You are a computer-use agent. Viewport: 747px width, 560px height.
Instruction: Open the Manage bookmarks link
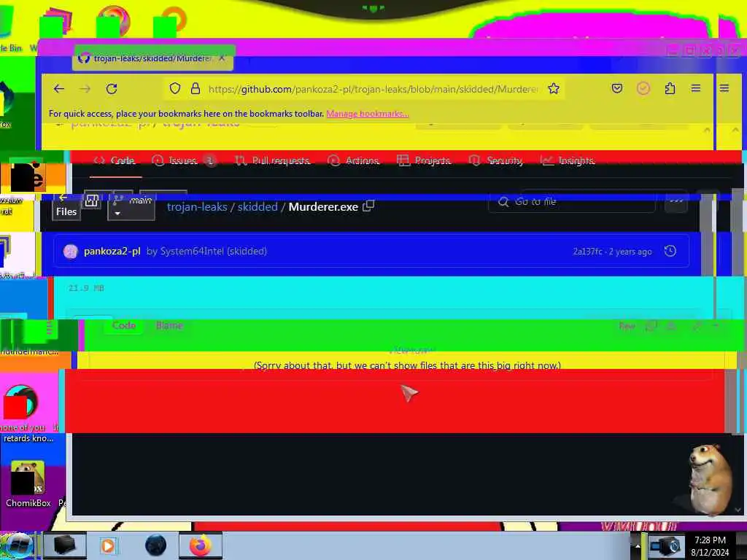click(368, 114)
